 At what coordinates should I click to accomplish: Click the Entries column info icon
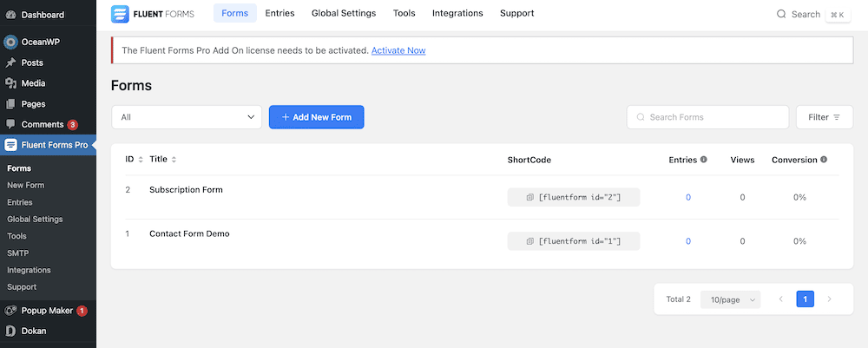pyautogui.click(x=704, y=160)
